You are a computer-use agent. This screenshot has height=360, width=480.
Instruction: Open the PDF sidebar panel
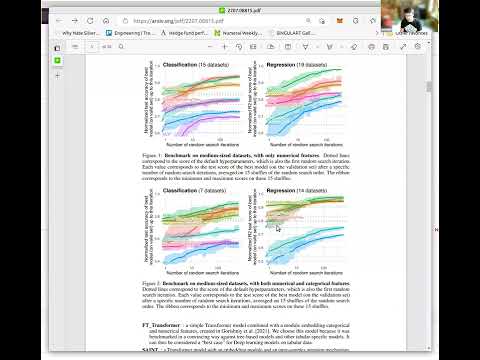pyautogui.click(x=57, y=48)
